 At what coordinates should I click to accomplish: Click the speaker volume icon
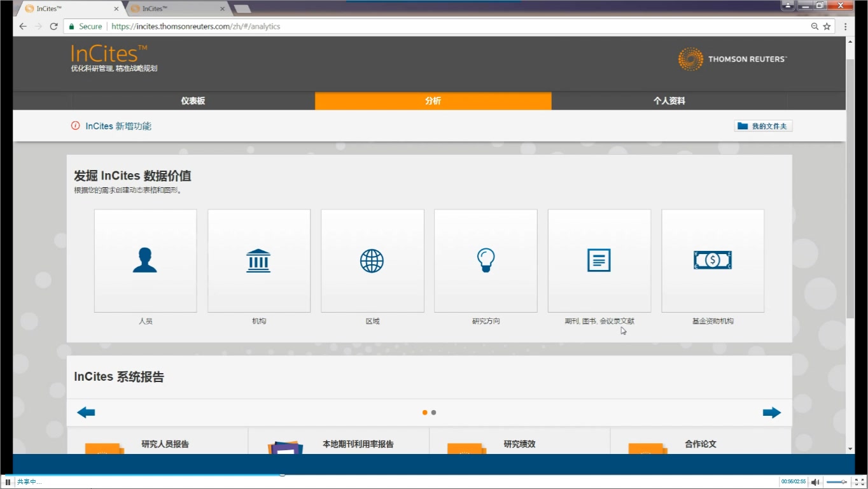tap(815, 482)
